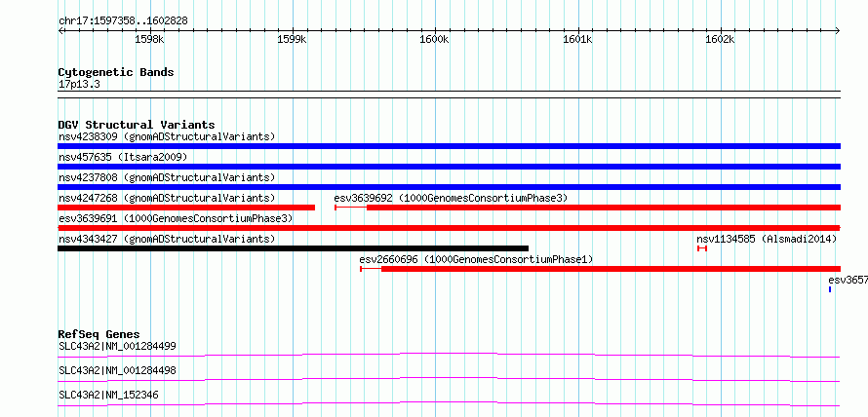
Task: Click the right arrow of the ruler
Action: [x=838, y=30]
